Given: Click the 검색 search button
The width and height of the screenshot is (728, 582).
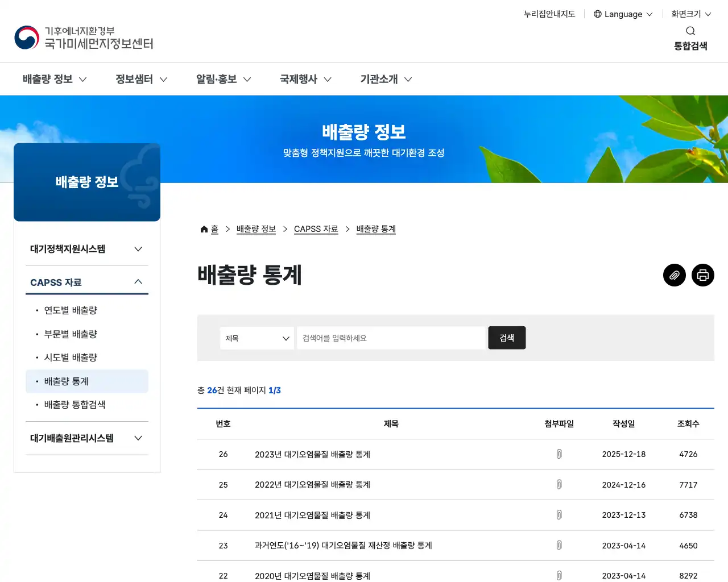Looking at the screenshot, I should pos(507,338).
